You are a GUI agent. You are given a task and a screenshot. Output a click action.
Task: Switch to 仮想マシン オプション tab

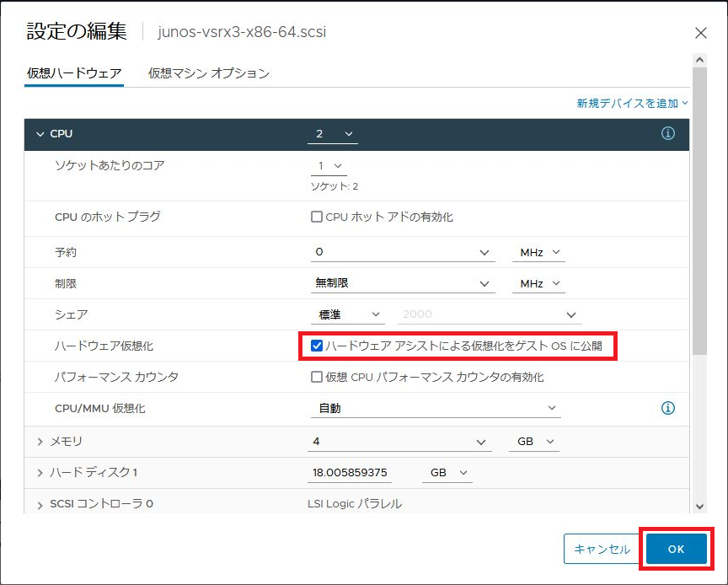tap(209, 73)
